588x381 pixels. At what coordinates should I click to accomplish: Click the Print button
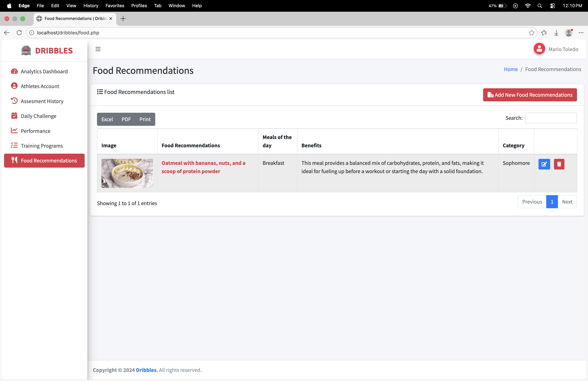click(145, 119)
